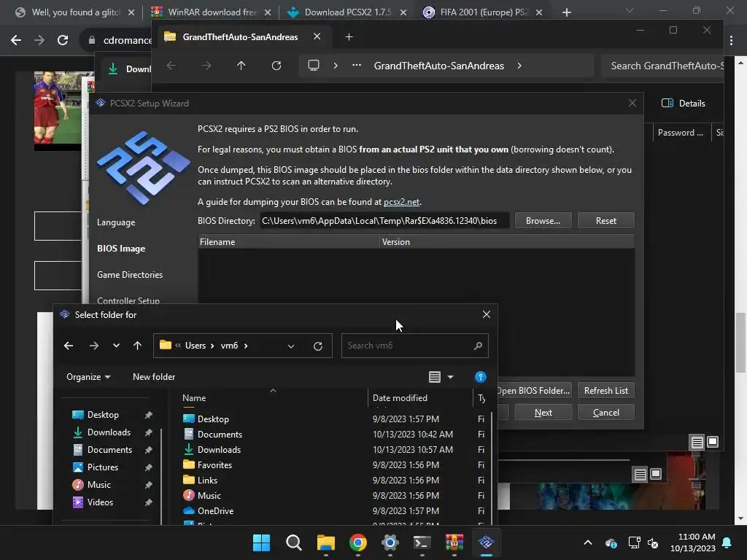
Task: Select Documents in the navigation pane
Action: click(x=109, y=449)
